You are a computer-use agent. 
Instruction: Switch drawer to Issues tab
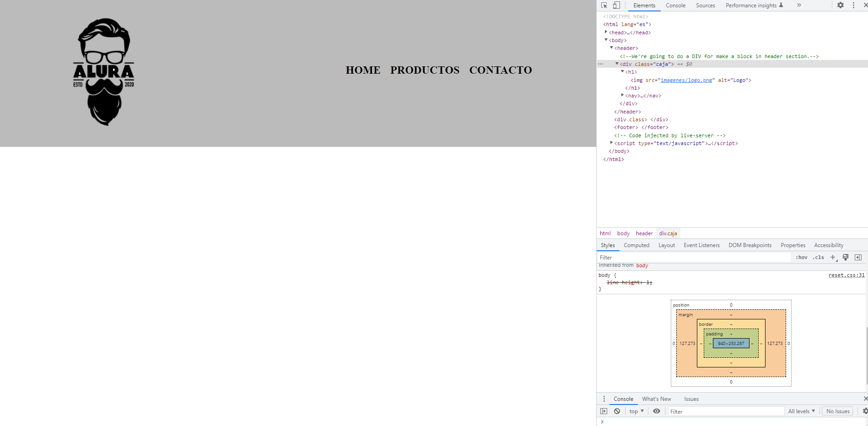coord(691,399)
